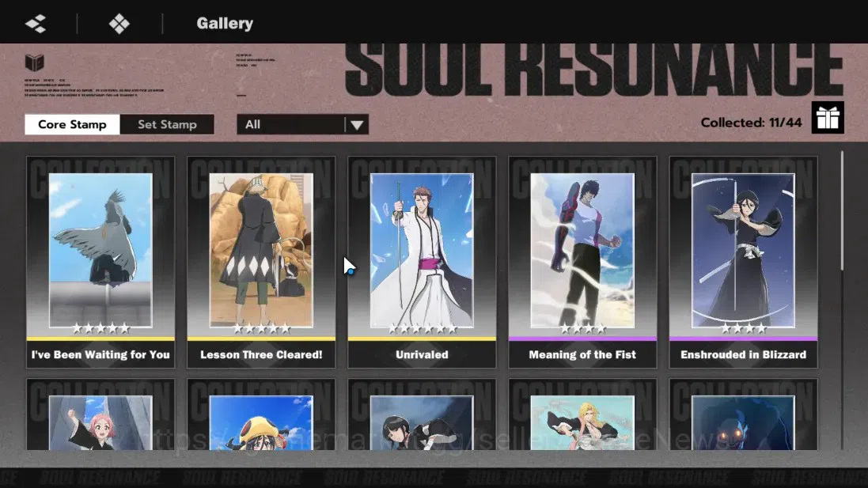Open the home diamond icon in top bar

click(x=119, y=23)
